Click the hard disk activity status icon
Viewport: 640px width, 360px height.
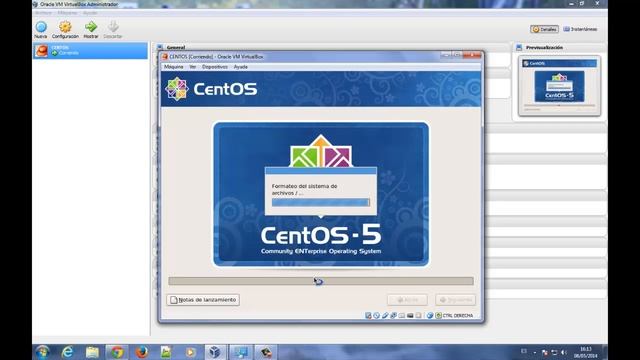point(368,316)
